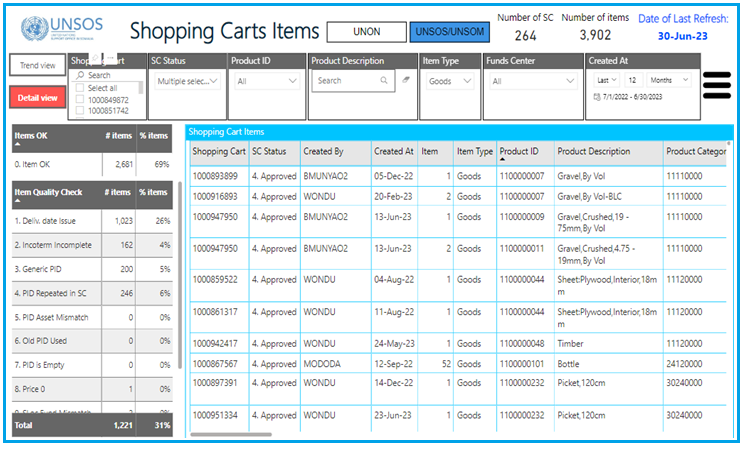The width and height of the screenshot is (744, 449).
Task: Sort by Created At column header
Action: [x=394, y=151]
